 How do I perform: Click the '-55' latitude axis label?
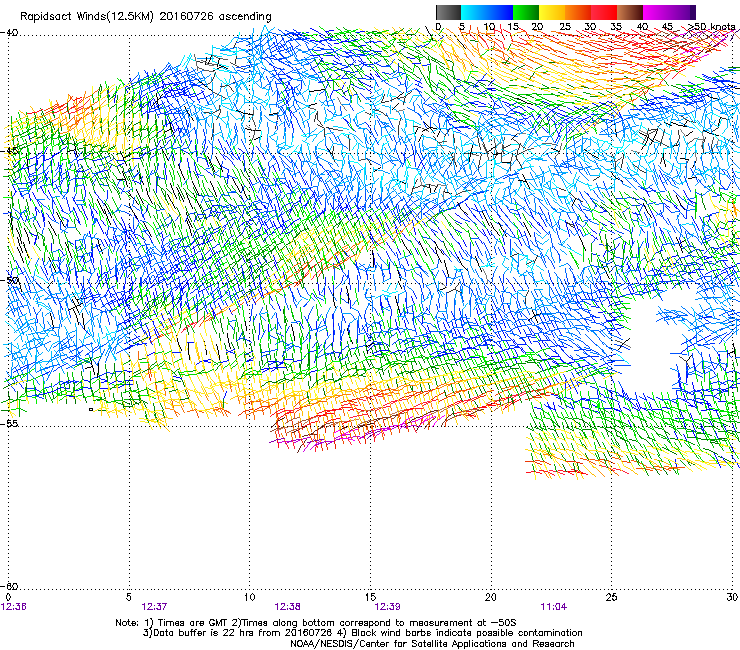pyautogui.click(x=9, y=423)
